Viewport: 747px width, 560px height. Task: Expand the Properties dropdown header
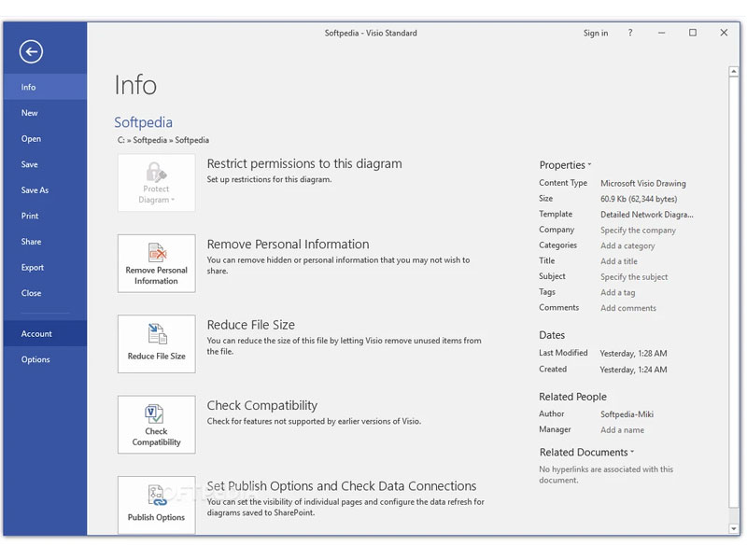(565, 165)
